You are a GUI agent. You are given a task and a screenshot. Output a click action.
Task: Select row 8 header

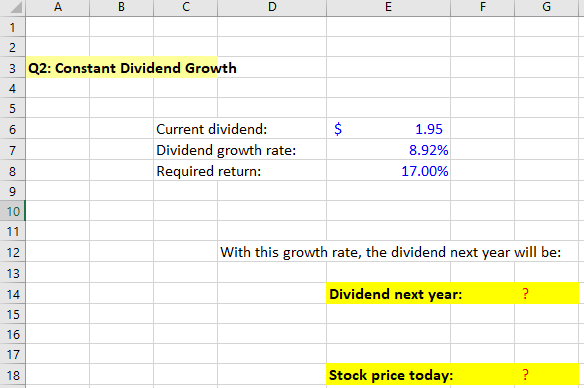(x=13, y=171)
